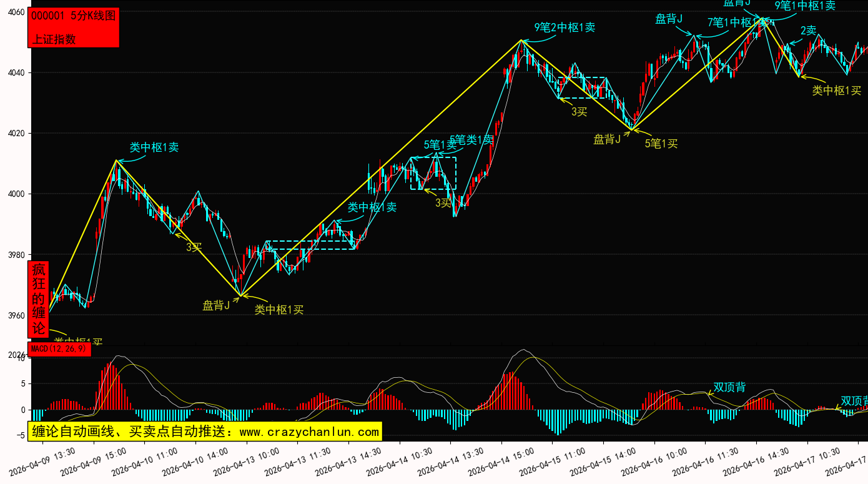This screenshot has height=484, width=868.
Task: Select the 上证指数 index name label
Action: (x=54, y=39)
